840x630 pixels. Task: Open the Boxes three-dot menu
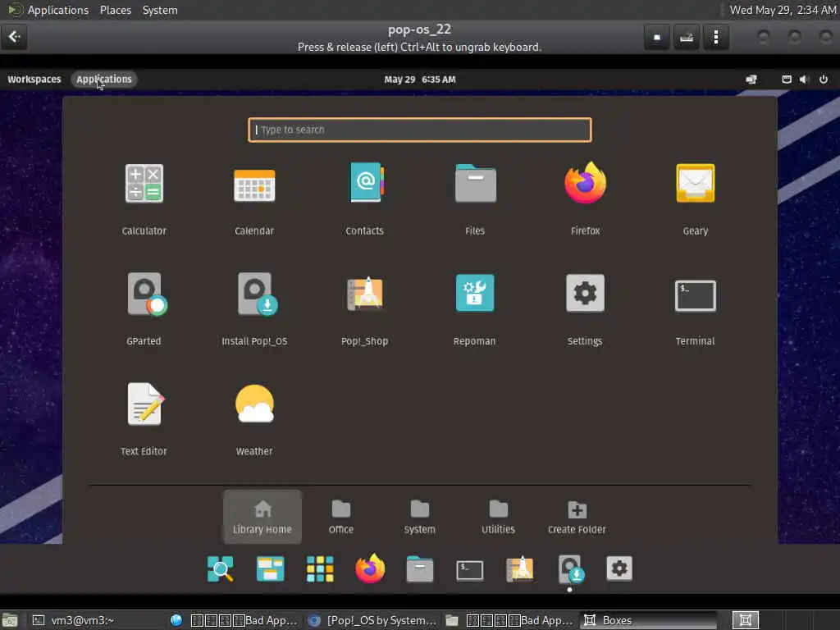click(716, 37)
